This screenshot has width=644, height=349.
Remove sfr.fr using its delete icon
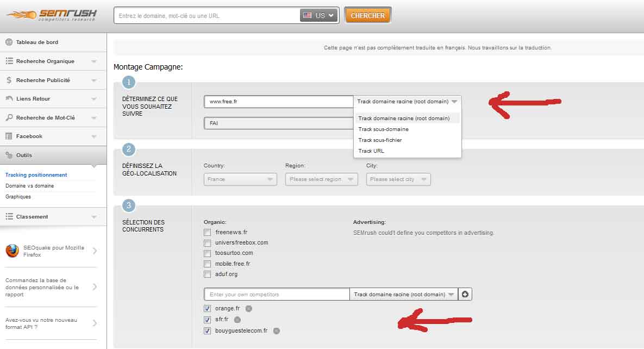pos(237,320)
